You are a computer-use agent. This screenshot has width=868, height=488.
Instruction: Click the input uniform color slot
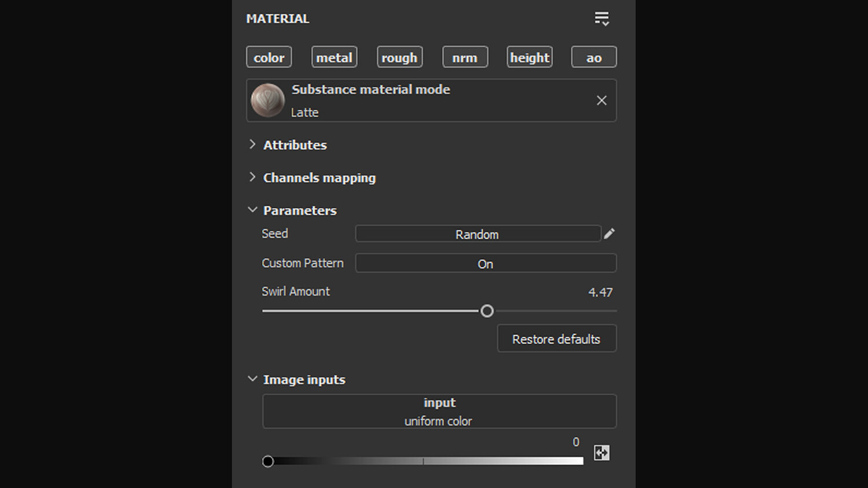tap(439, 411)
